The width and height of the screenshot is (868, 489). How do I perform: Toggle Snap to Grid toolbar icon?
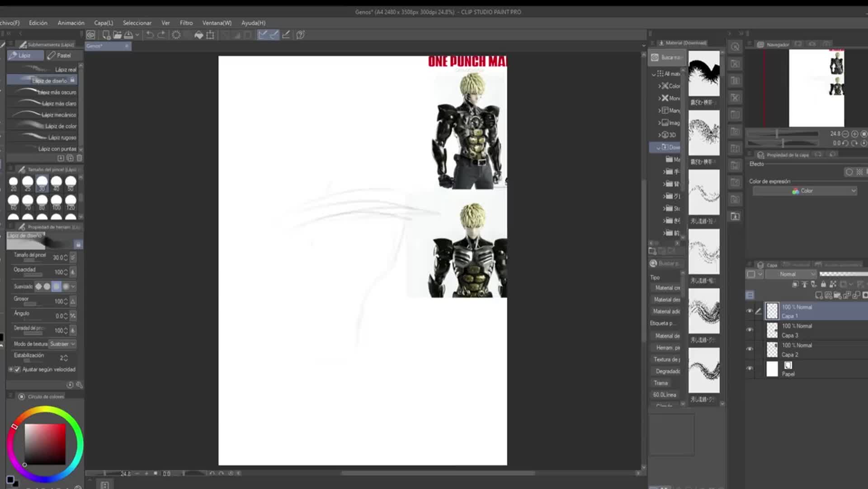click(286, 35)
